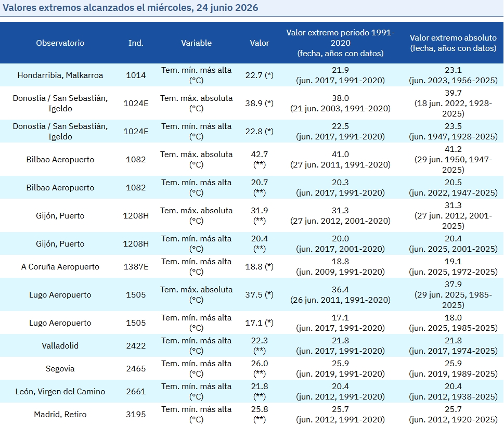Click the Observatorio column header
This screenshot has height=425, width=504.
click(x=60, y=43)
